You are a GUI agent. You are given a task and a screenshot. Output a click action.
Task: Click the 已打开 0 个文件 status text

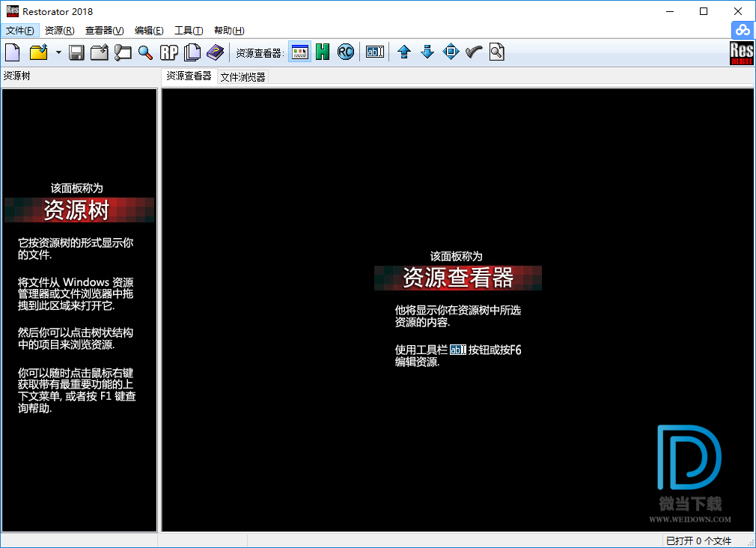click(698, 541)
